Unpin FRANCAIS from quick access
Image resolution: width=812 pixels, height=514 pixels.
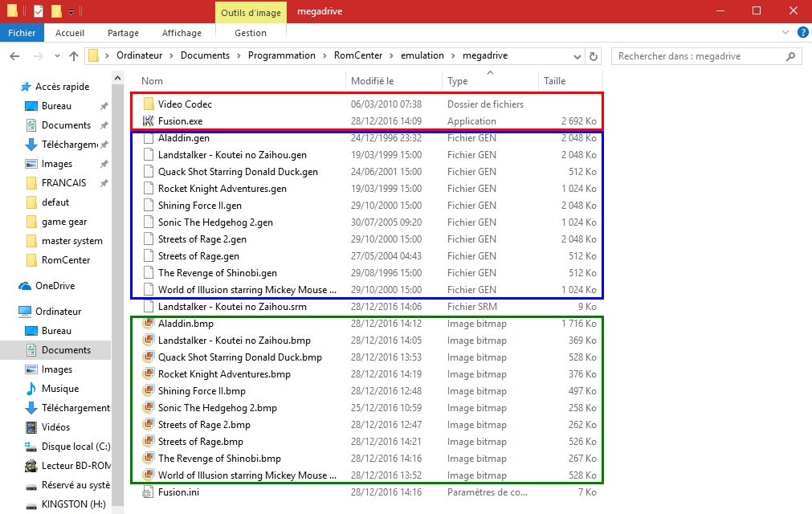coord(104,183)
